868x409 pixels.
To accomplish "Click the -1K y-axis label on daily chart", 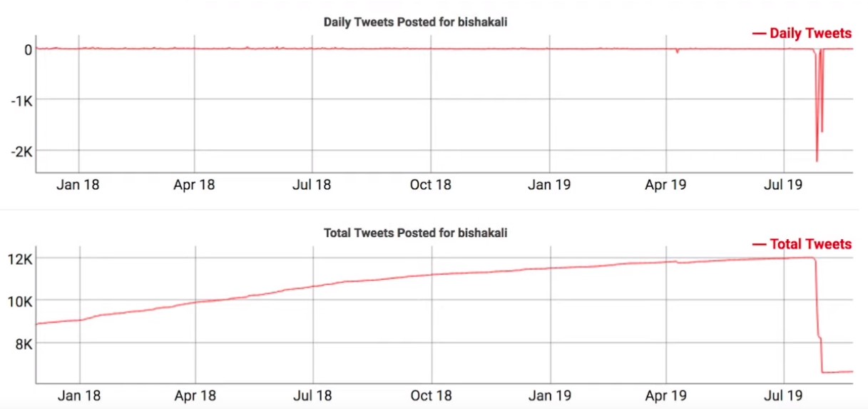I will [22, 100].
